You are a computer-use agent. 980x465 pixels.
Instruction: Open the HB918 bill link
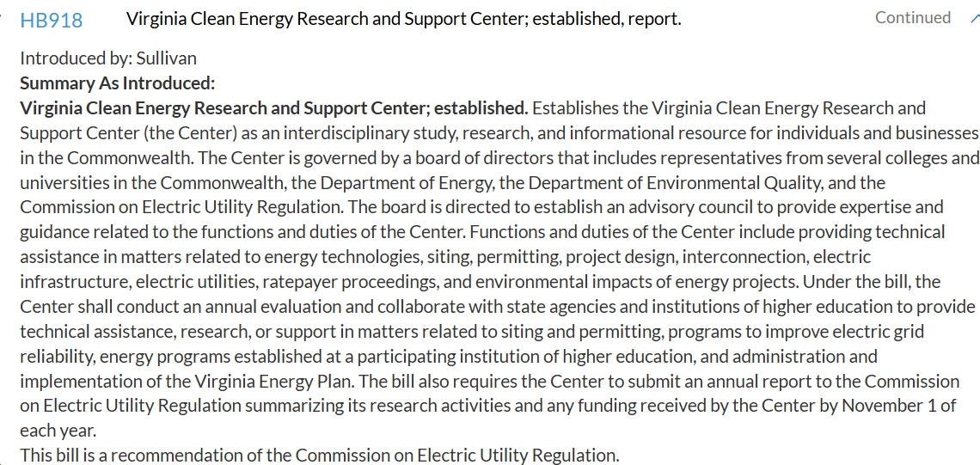52,20
